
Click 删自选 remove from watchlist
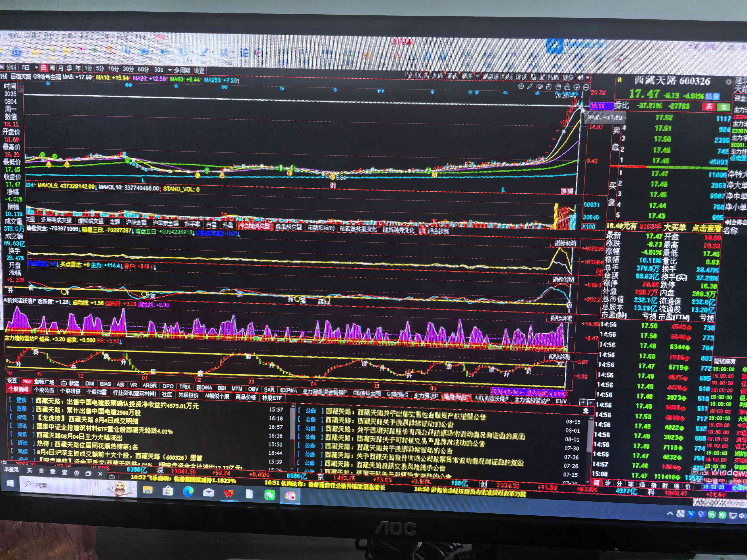click(490, 77)
